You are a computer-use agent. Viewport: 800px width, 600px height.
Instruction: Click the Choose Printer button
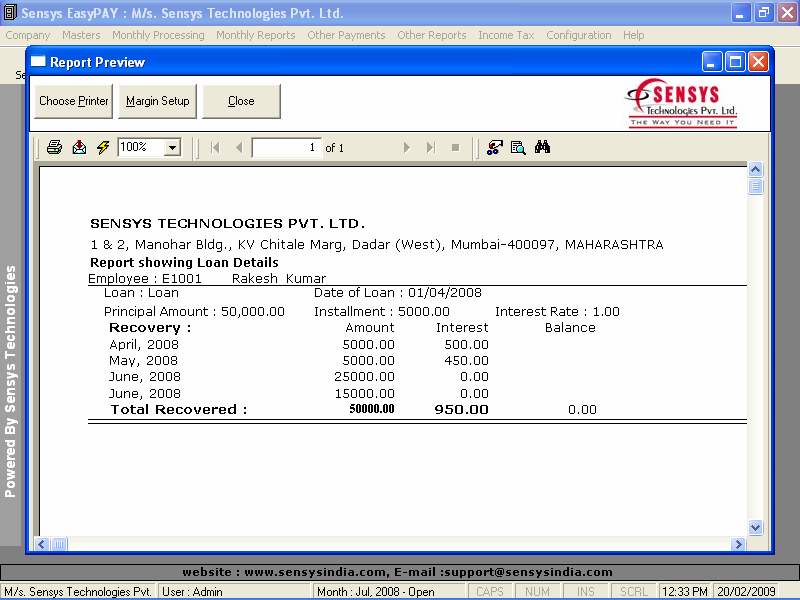pyautogui.click(x=73, y=101)
